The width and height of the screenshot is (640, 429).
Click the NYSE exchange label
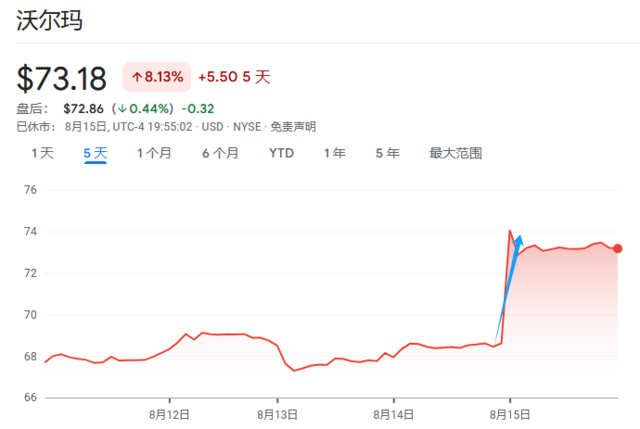[247, 127]
